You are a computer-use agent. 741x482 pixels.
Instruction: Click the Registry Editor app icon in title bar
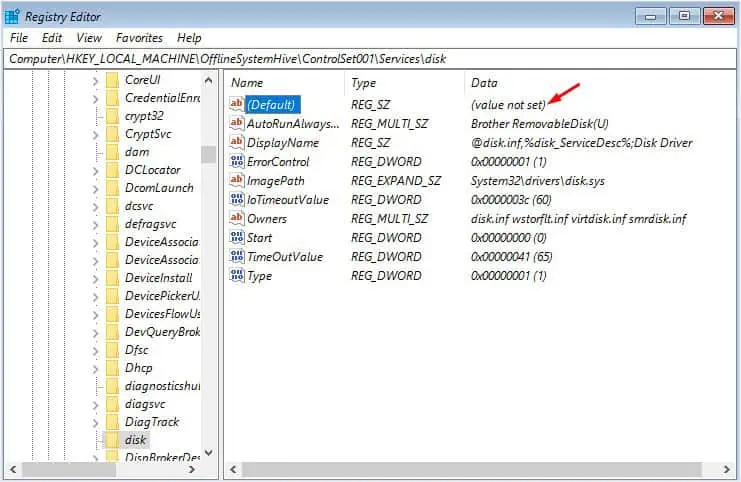pos(12,17)
